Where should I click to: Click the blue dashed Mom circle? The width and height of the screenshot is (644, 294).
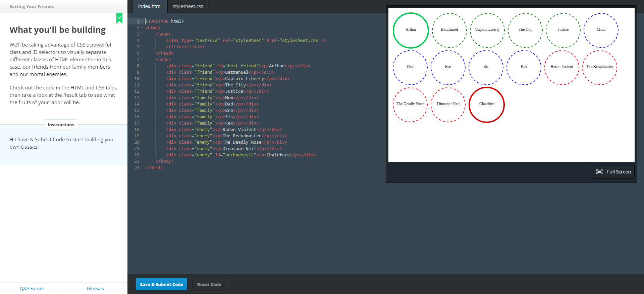[601, 30]
